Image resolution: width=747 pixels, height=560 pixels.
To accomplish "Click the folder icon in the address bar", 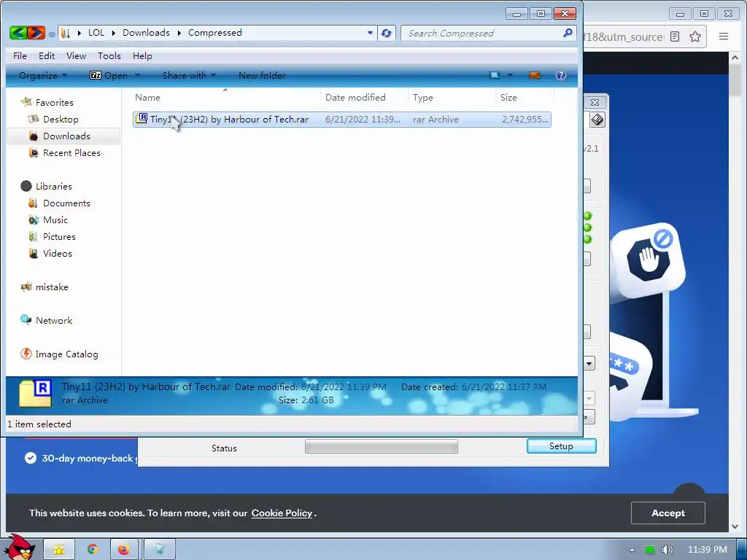I will pos(66,33).
